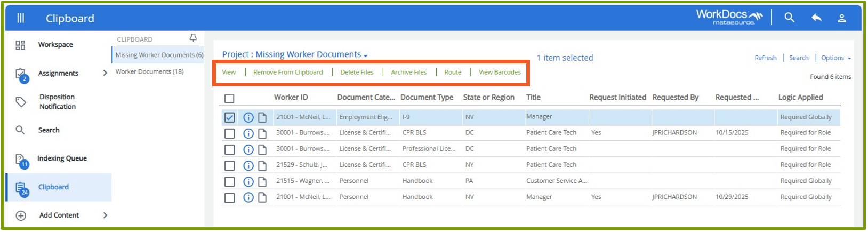Open the user profile icon

coord(842,18)
